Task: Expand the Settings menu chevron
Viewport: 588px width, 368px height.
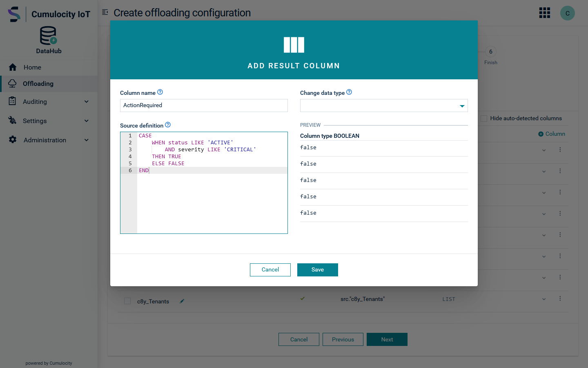Action: coord(87,121)
